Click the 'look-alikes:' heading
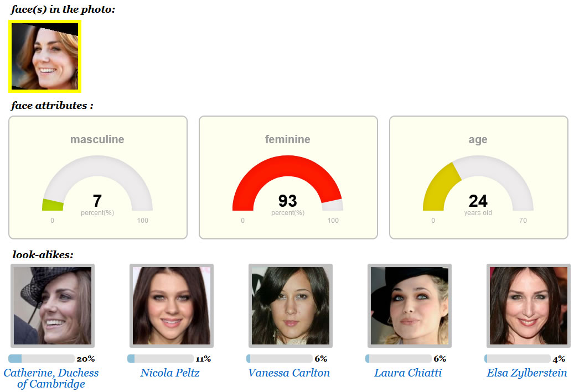This screenshot has width=574, height=392. pyautogui.click(x=43, y=254)
